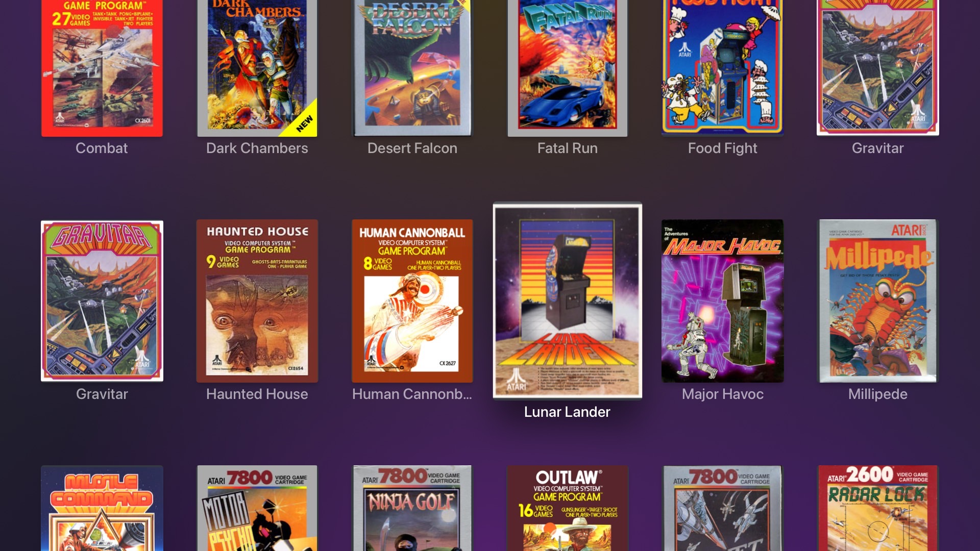980x551 pixels.
Task: Select the Haunted House cover art
Action: pyautogui.click(x=257, y=301)
